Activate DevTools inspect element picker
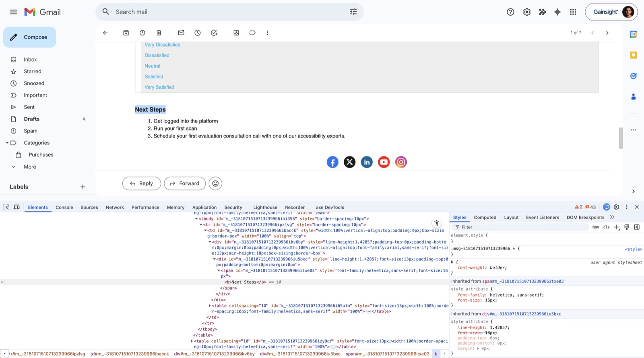The height and width of the screenshot is (358, 644). (x=6, y=207)
